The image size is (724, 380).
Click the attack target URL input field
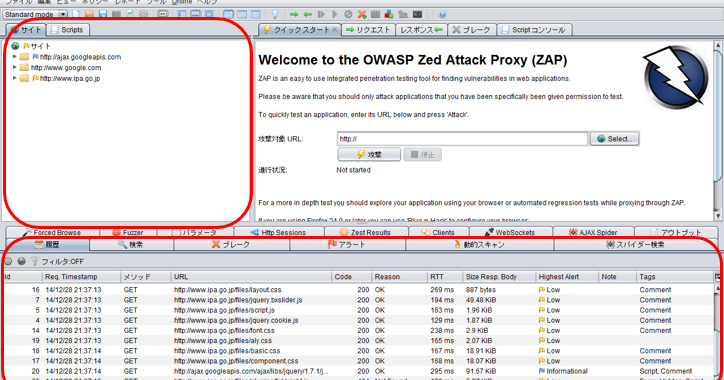tap(462, 139)
